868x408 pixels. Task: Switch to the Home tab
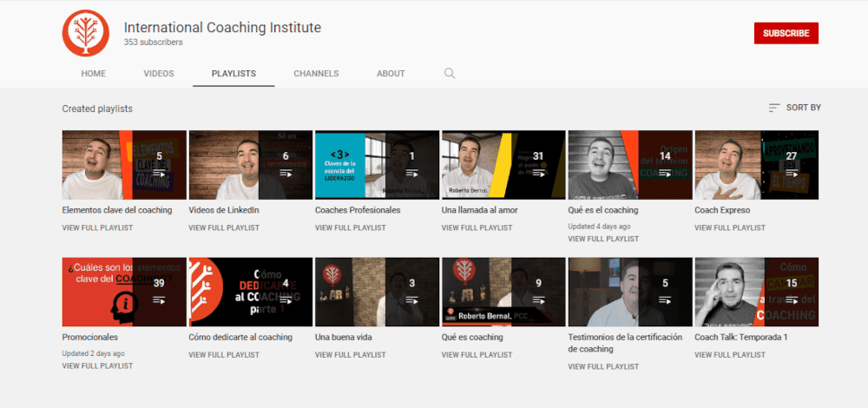tap(94, 74)
